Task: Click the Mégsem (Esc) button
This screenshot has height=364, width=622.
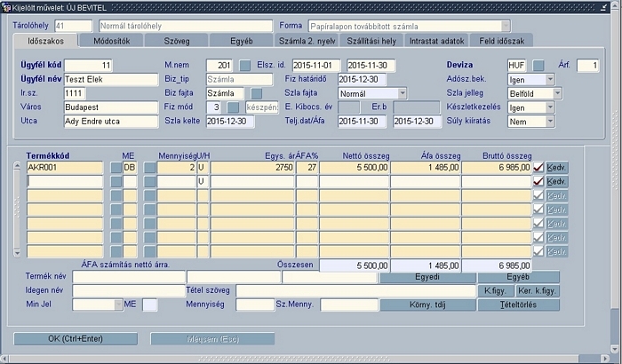Action: (x=212, y=338)
